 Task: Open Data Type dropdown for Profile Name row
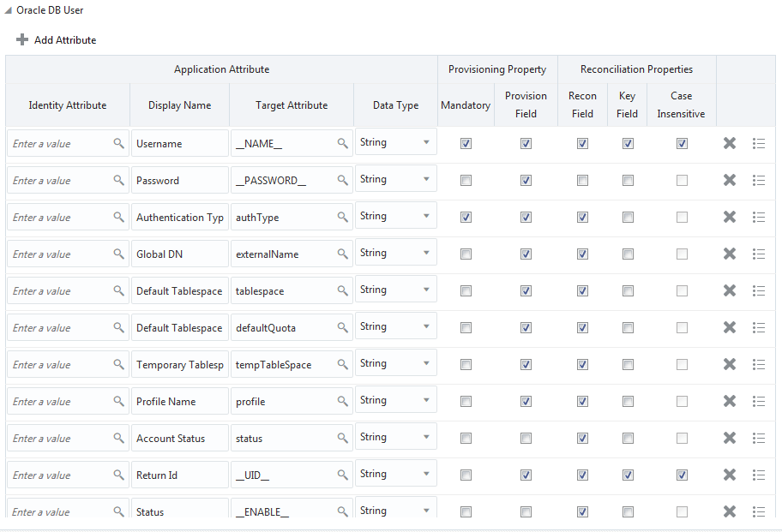coord(396,400)
